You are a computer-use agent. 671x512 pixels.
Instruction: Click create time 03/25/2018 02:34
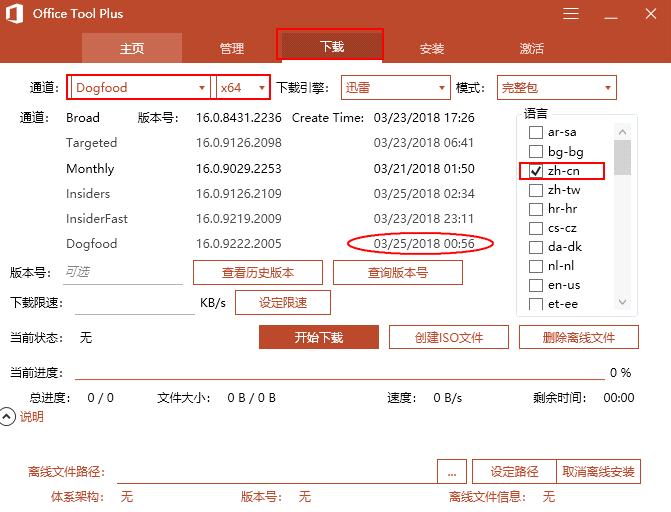(424, 193)
